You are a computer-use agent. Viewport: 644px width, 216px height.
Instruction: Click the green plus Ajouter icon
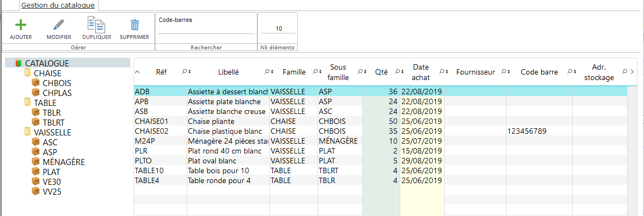[x=21, y=25]
